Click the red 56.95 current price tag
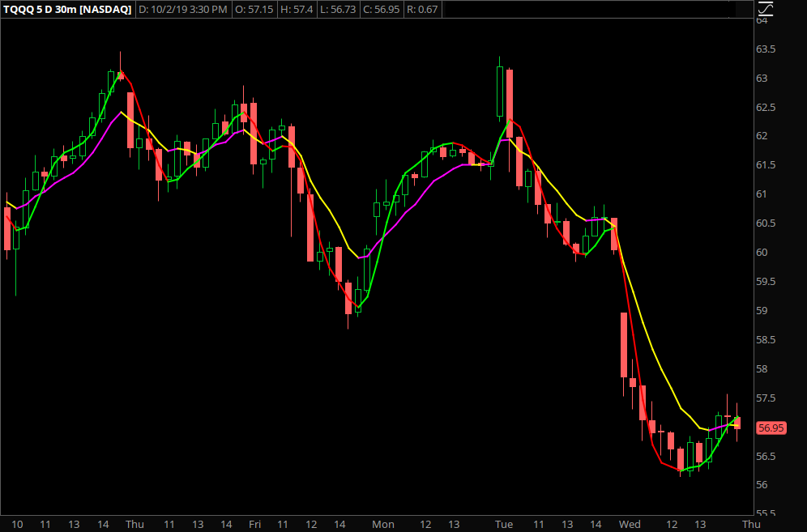The image size is (807, 532). coord(769,428)
